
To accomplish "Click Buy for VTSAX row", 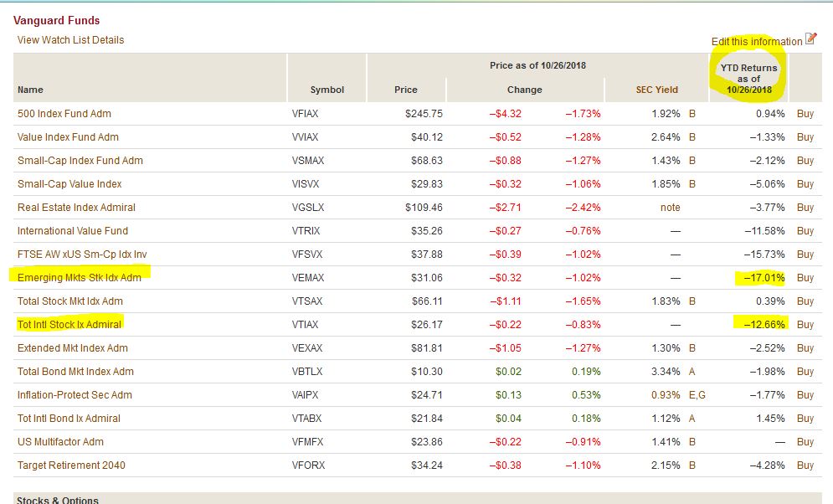I will point(805,301).
